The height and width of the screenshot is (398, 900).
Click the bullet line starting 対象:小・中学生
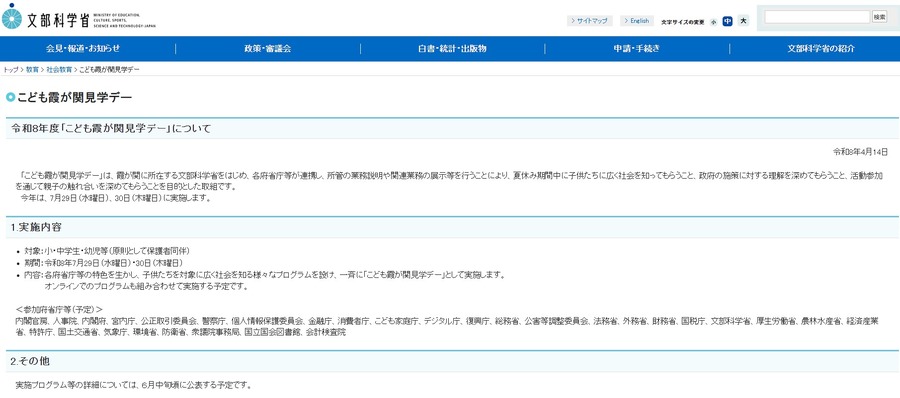107,251
